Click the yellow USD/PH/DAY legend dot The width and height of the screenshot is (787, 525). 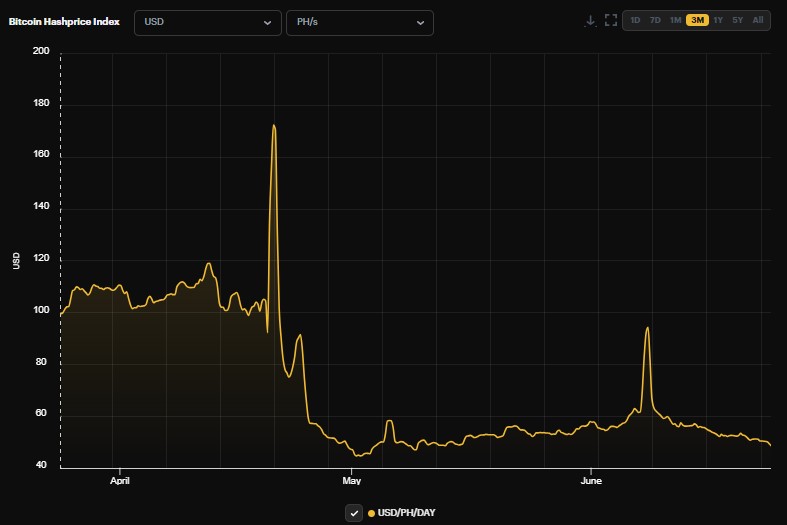[x=371, y=513]
